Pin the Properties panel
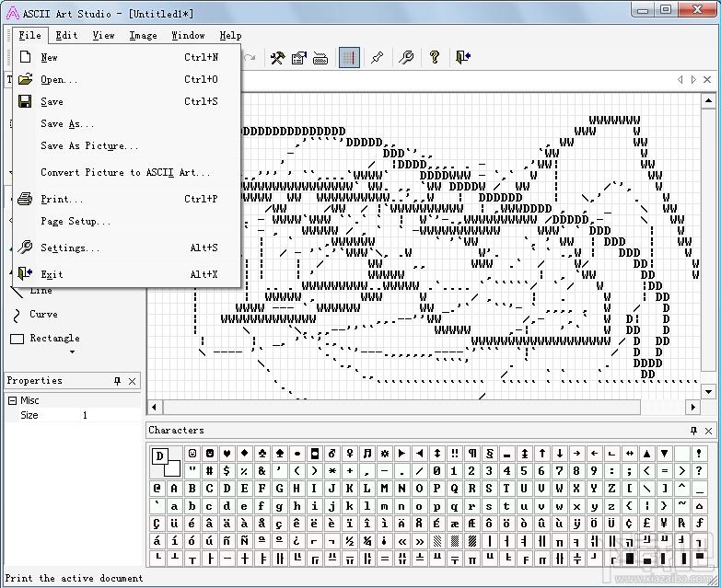 pos(117,381)
